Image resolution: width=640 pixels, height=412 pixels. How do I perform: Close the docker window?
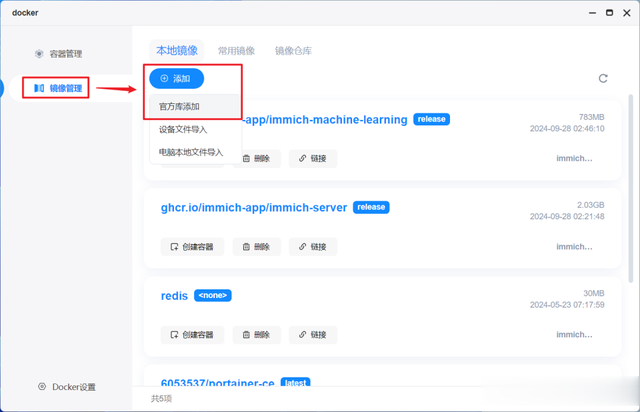(627, 13)
